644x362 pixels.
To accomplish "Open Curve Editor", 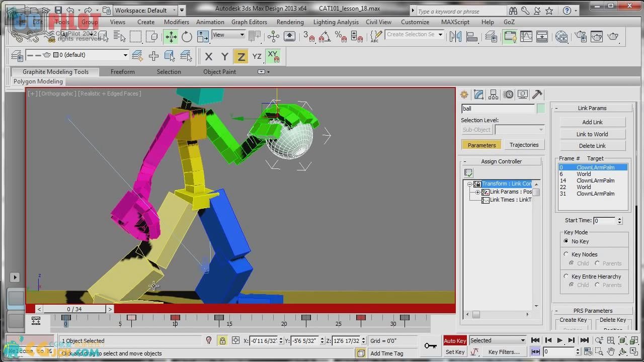I will (526, 36).
